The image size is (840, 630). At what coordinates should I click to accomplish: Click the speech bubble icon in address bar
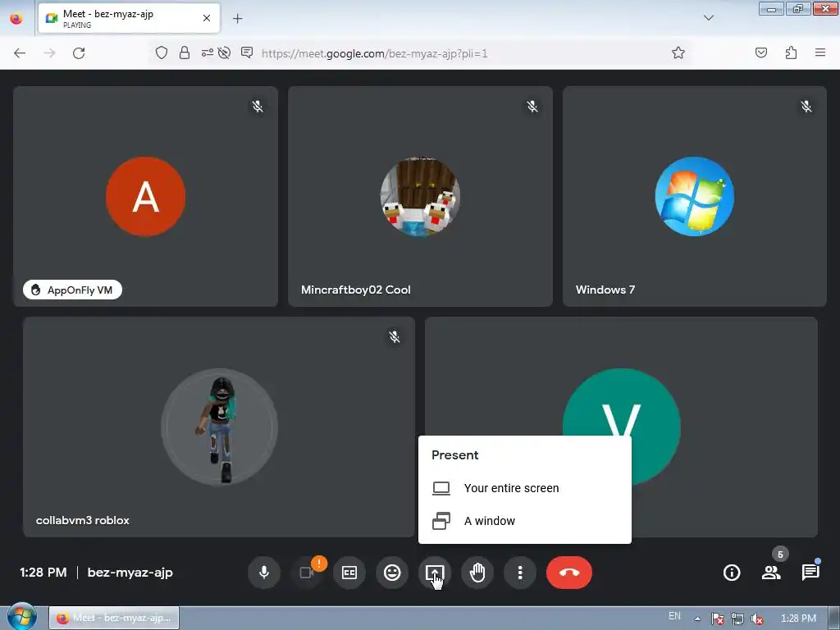[247, 52]
